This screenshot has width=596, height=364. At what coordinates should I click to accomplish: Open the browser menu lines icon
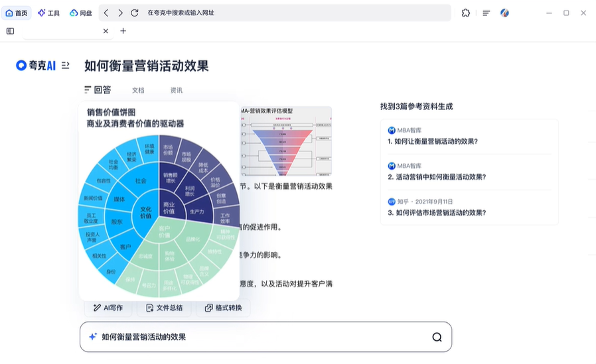point(486,13)
